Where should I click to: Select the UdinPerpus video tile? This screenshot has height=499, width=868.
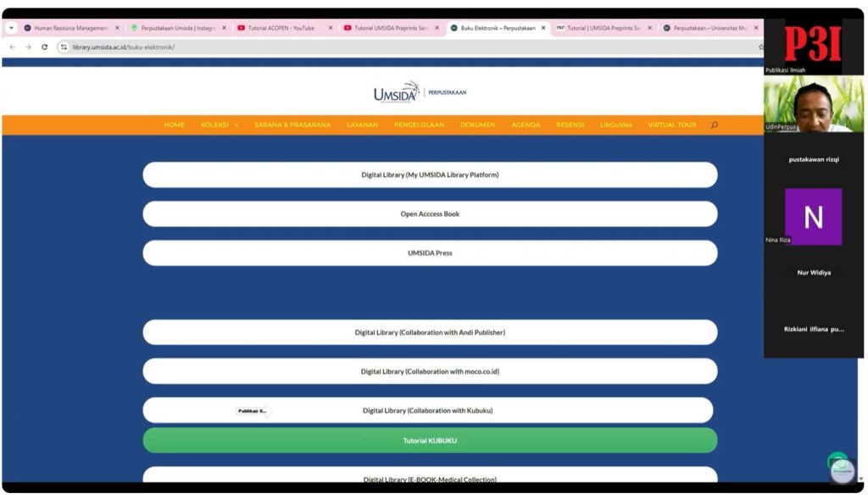[813, 104]
